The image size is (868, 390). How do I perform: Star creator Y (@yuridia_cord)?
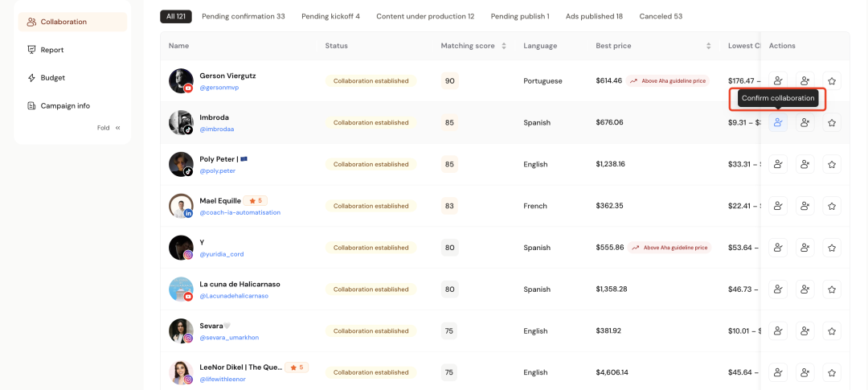click(832, 248)
